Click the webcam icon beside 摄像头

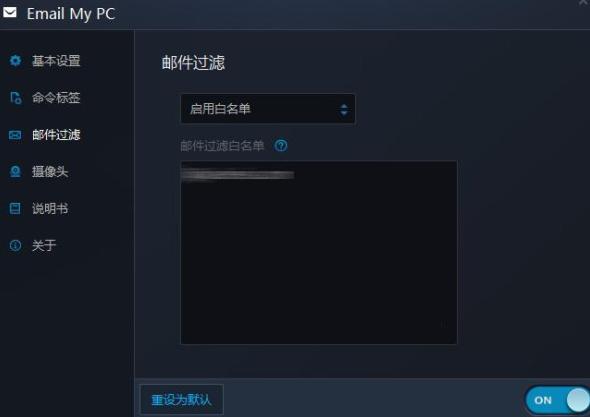point(15,172)
